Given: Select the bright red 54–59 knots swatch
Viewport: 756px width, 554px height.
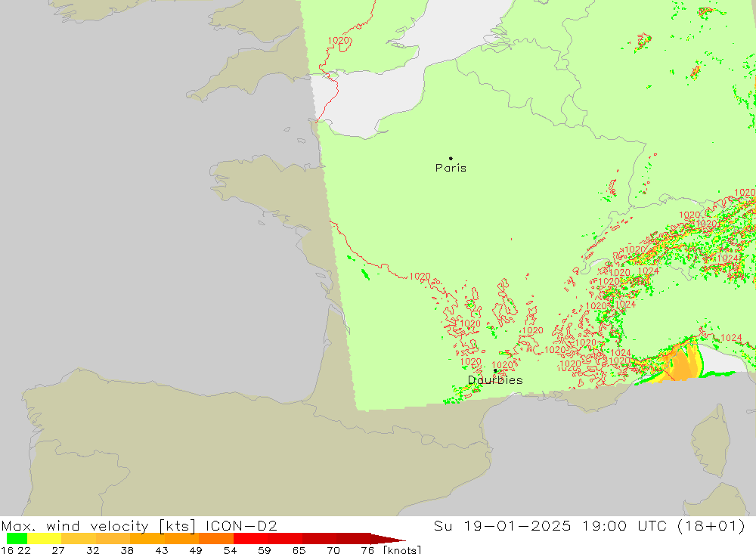Looking at the screenshot, I should 251,539.
